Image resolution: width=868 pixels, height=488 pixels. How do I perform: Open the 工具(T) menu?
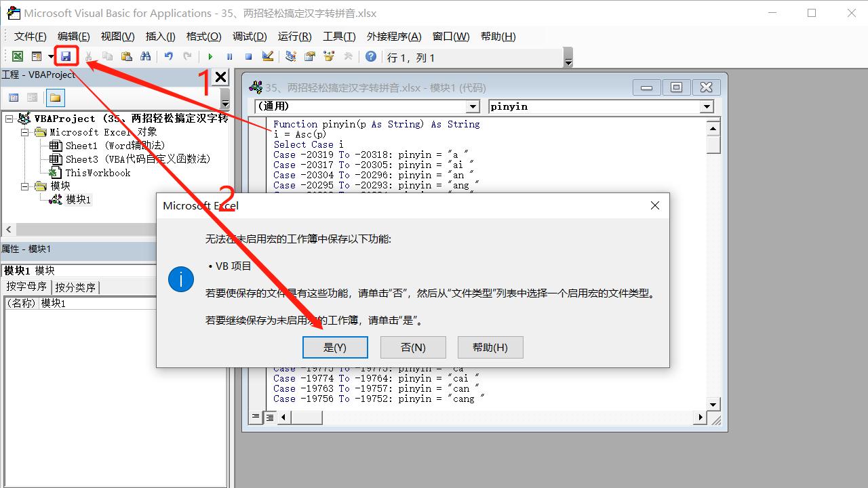click(x=339, y=37)
